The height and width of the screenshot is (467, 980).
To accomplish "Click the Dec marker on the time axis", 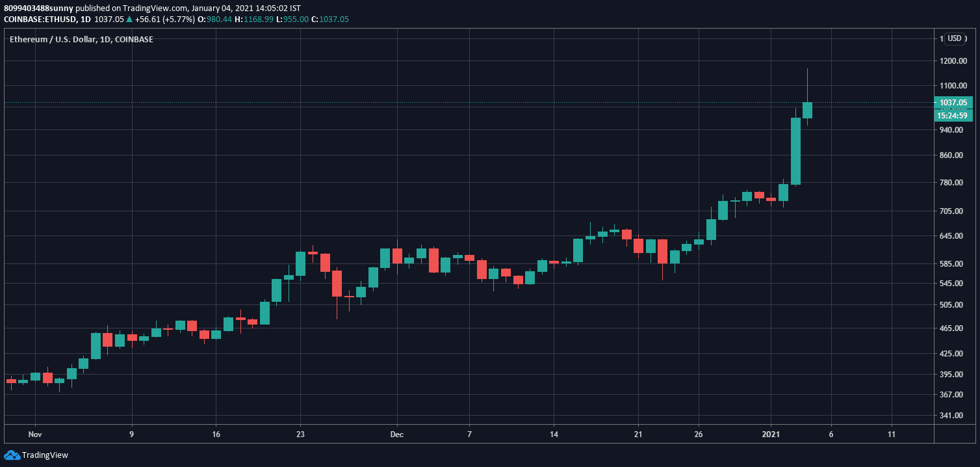I will (397, 434).
